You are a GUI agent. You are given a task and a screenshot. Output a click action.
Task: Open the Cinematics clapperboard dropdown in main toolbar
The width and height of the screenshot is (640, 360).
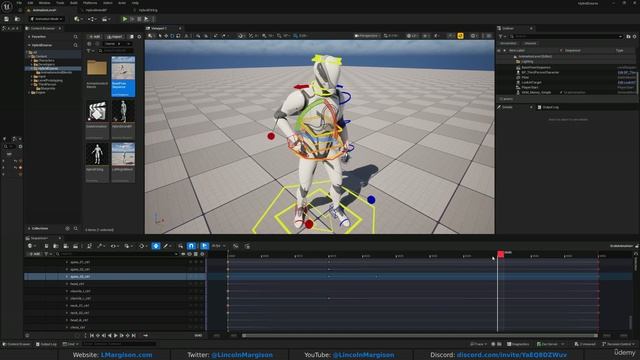(105, 19)
